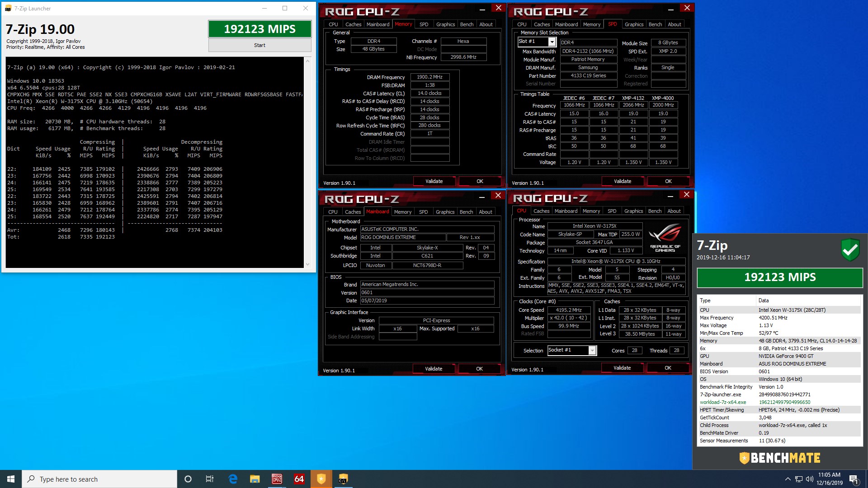The width and height of the screenshot is (868, 488).
Task: Switch to Memory tab in CPU window
Action: 591,211
